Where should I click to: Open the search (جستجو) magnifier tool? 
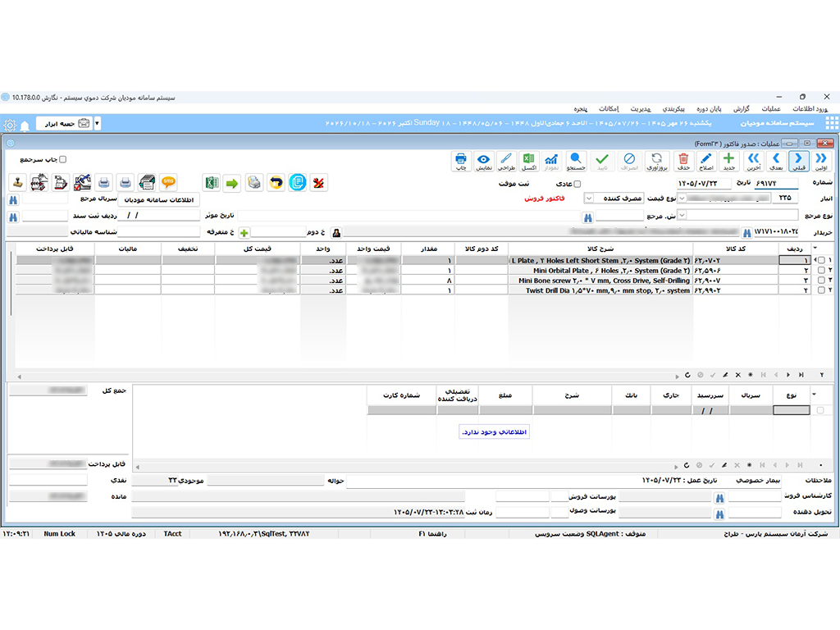point(575,162)
